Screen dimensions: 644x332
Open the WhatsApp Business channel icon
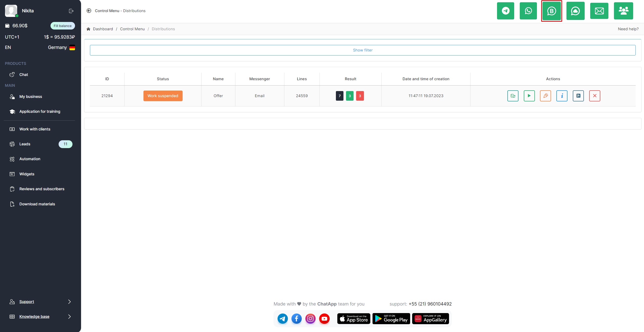(551, 11)
